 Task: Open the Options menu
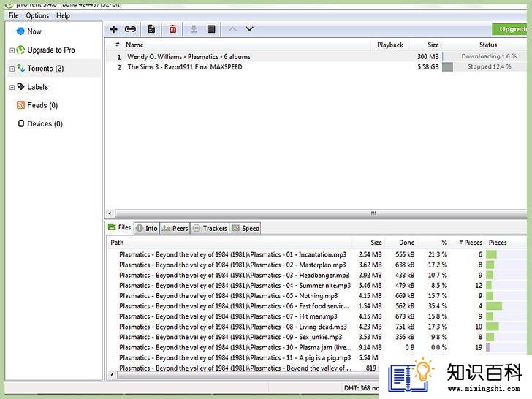click(37, 15)
